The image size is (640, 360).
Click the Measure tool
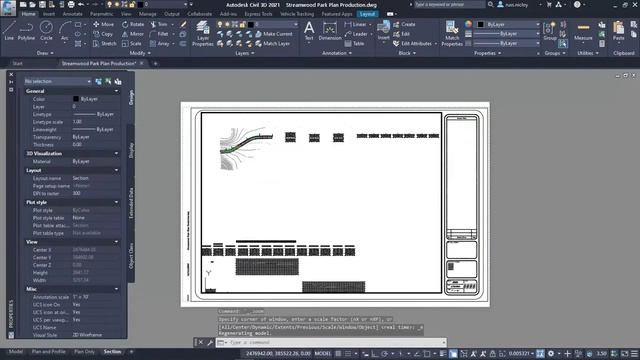point(583,31)
